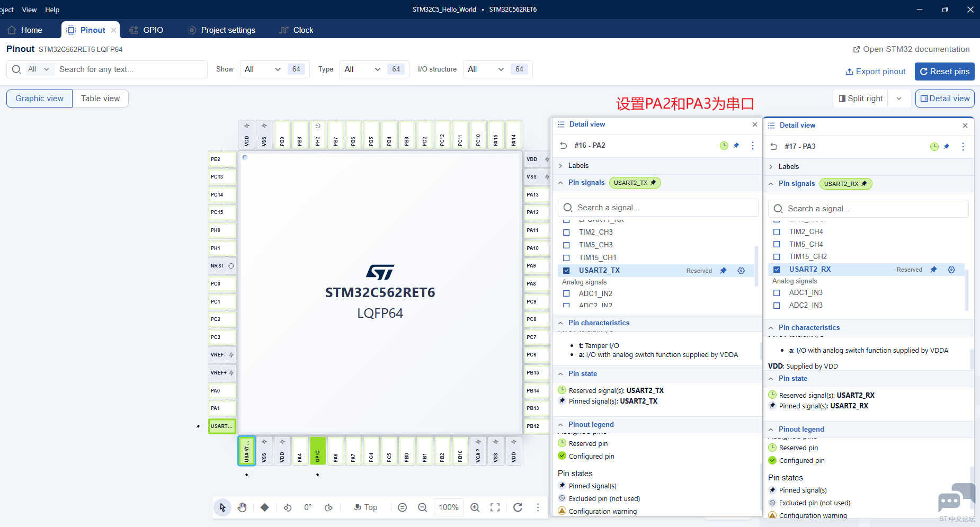Switch to the Project settings tab
This screenshot has height=527, width=980.
point(221,30)
